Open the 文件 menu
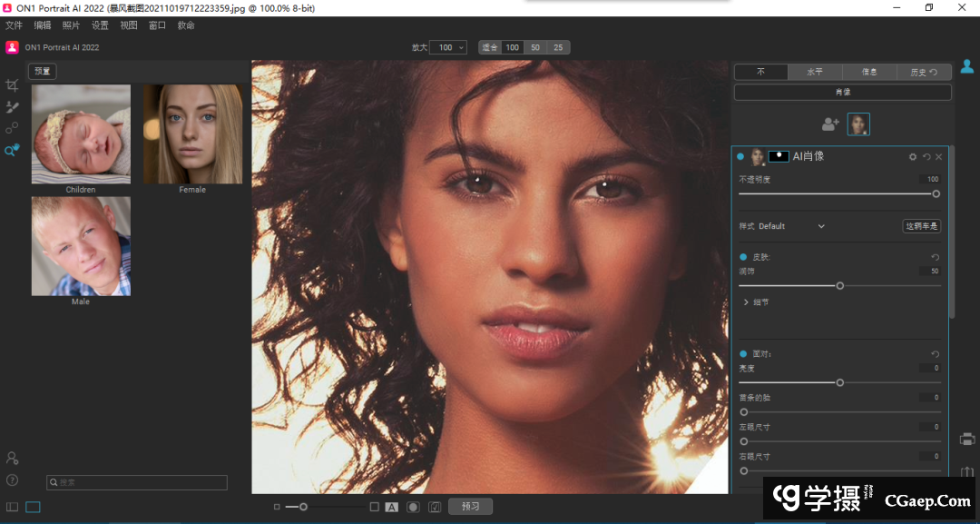The width and height of the screenshot is (980, 524). point(14,25)
